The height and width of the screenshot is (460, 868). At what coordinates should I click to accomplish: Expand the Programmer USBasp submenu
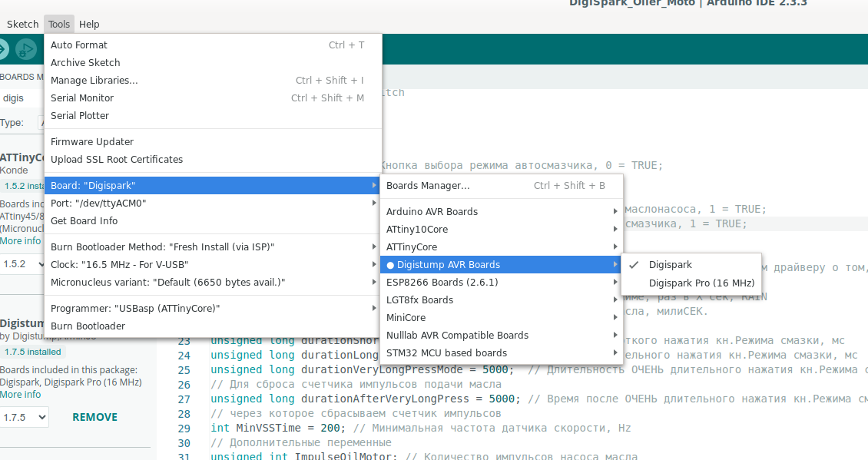(x=213, y=308)
